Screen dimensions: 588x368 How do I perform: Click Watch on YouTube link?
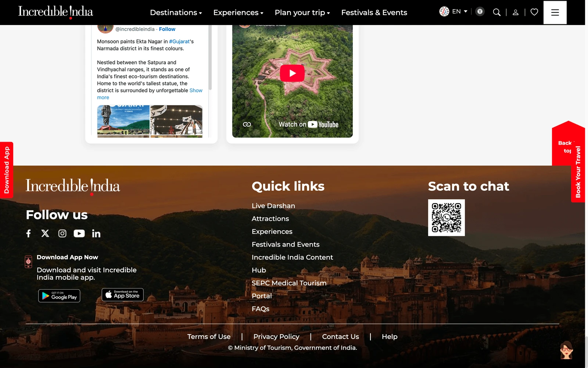point(308,124)
